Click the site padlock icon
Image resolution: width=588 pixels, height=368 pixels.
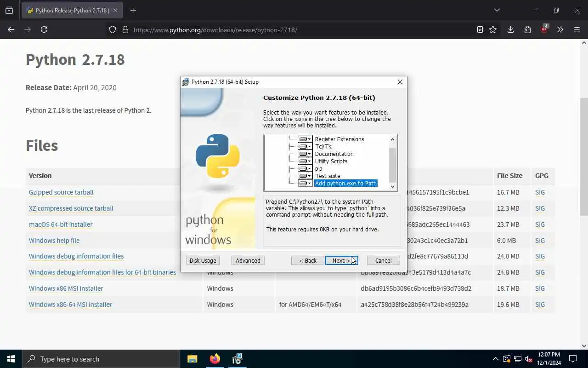[x=125, y=29]
